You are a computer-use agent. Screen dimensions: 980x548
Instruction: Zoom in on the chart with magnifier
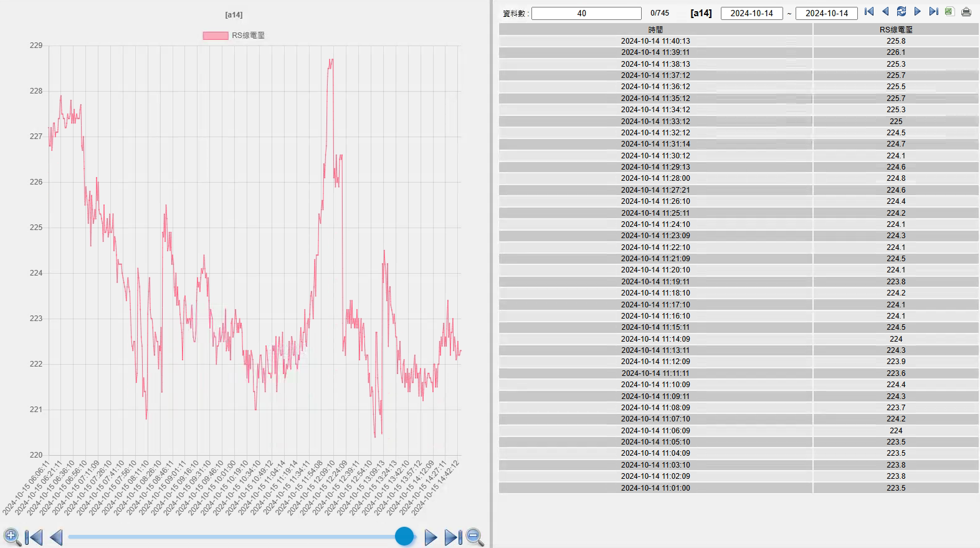11,537
